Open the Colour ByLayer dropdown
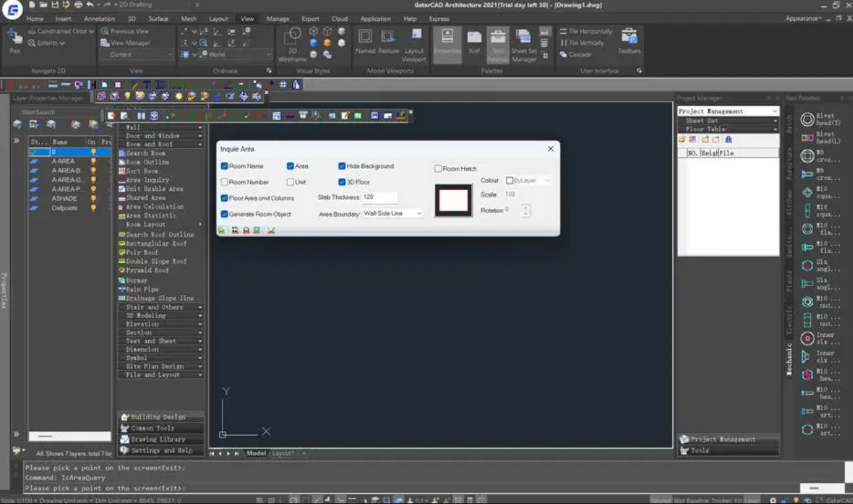The height and width of the screenshot is (504, 853). [528, 181]
